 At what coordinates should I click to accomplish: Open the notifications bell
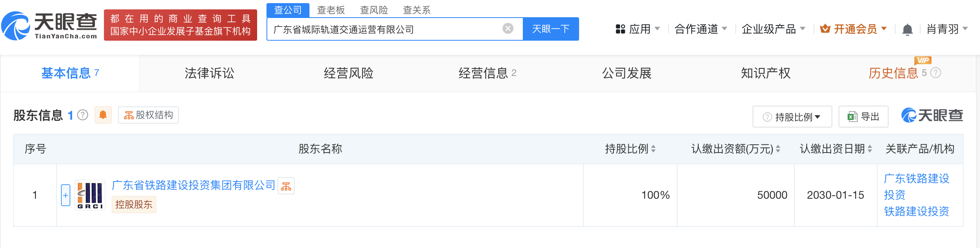coord(907,29)
